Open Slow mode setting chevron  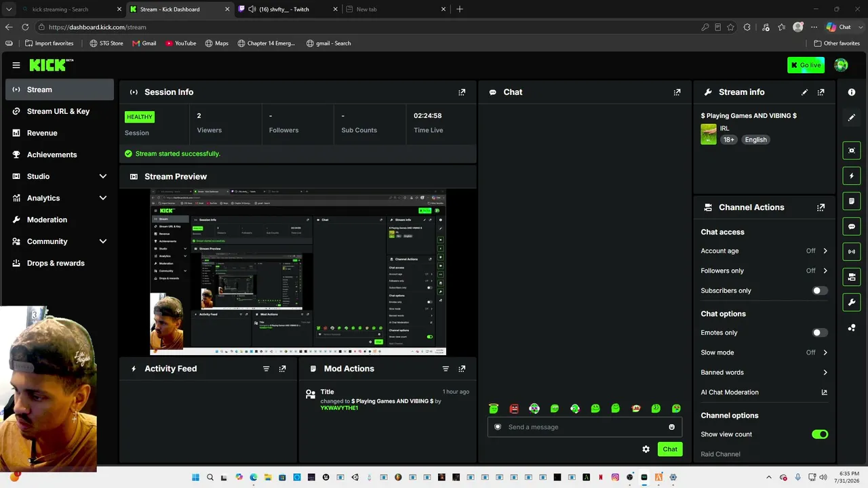click(x=825, y=352)
